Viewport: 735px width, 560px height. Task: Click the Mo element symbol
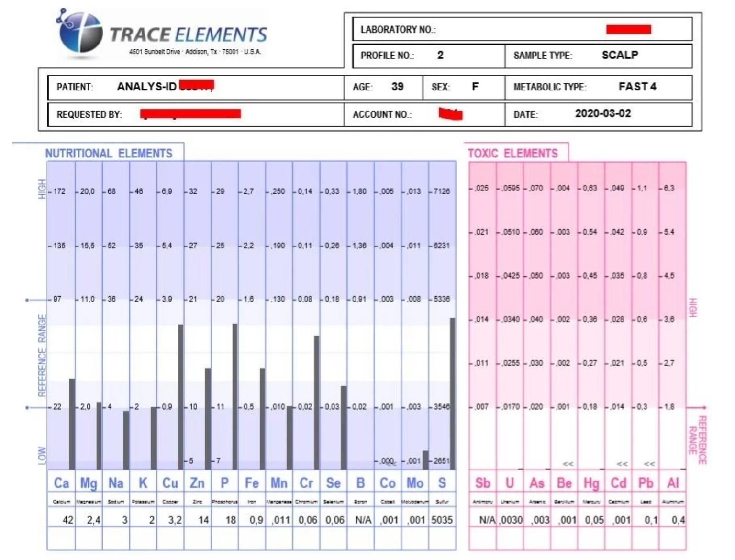pos(415,483)
